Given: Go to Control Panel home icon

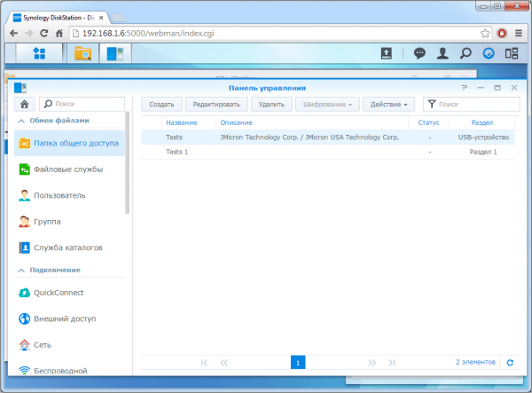Looking at the screenshot, I should click(x=25, y=104).
